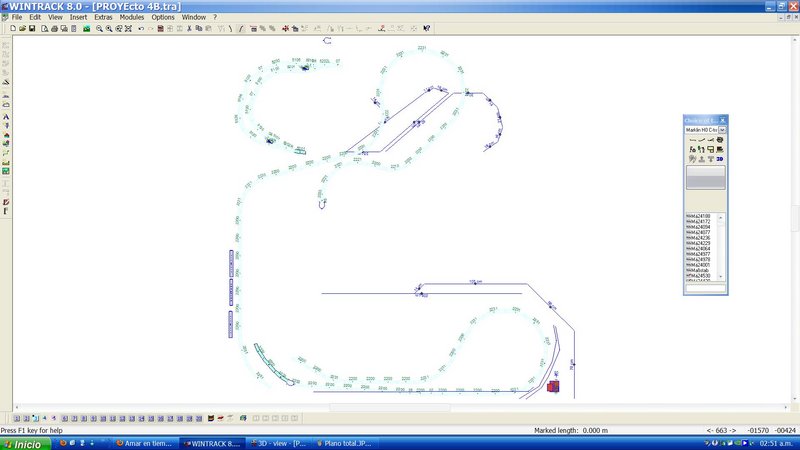Click the red book parts list icon

coord(160,29)
